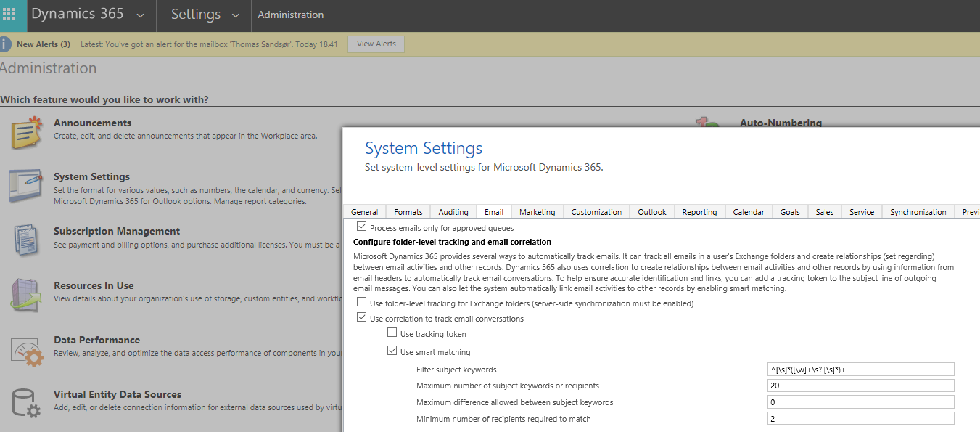Expand the Settings dropdown menu
This screenshot has width=980, height=432.
pos(234,15)
